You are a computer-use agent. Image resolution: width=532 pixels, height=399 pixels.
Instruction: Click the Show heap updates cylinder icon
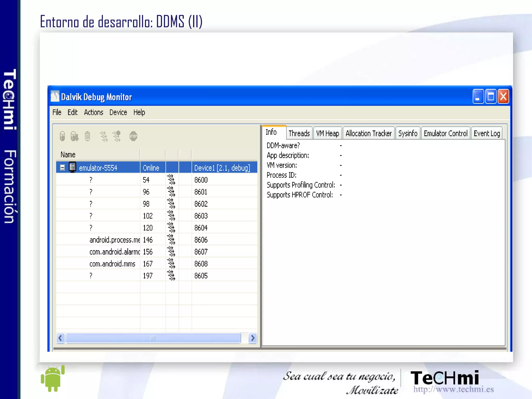pyautogui.click(x=62, y=136)
